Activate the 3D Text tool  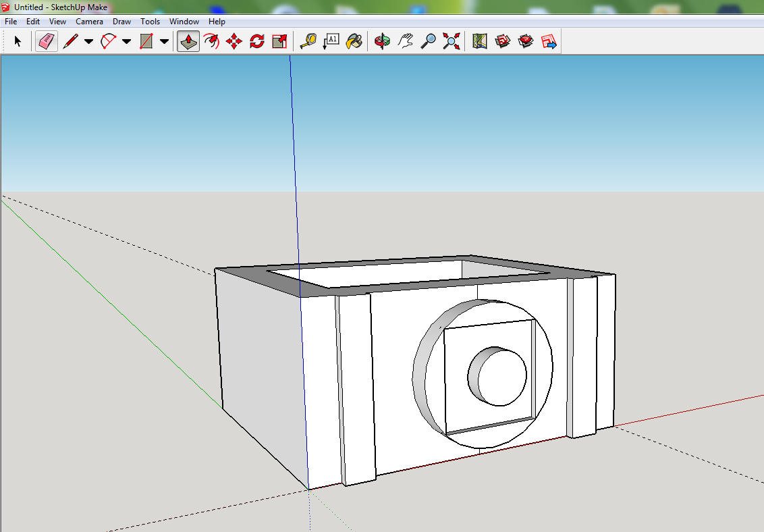coord(331,41)
